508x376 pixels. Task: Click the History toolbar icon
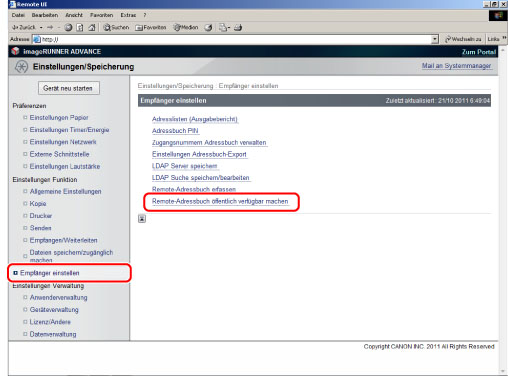coord(208,28)
